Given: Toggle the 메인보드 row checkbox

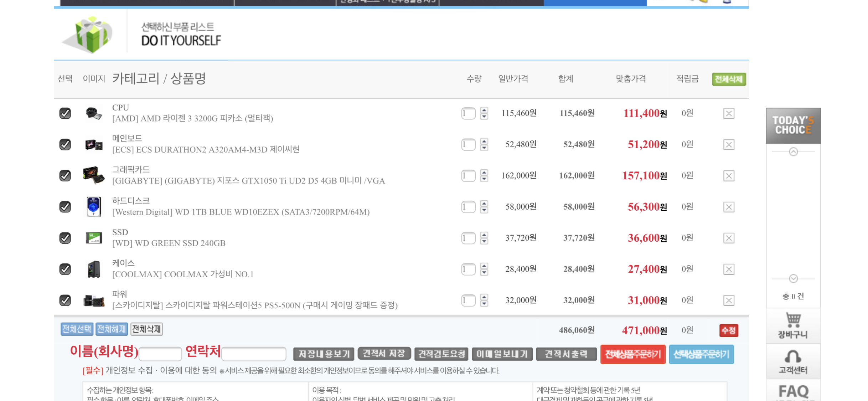Looking at the screenshot, I should click(x=65, y=144).
